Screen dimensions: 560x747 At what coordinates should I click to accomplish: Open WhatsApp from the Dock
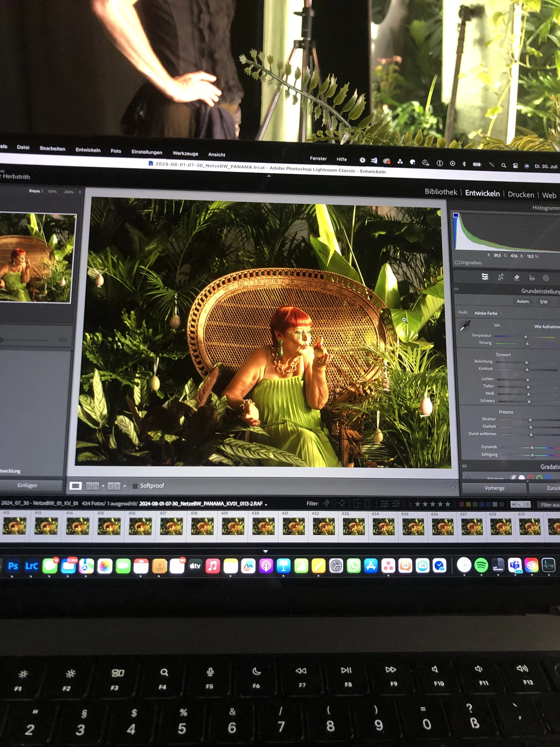(353, 566)
